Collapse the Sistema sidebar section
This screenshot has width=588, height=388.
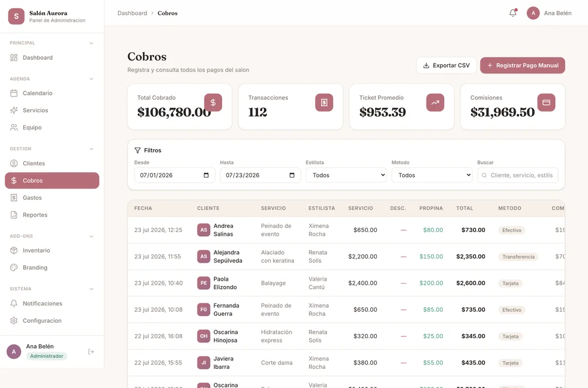(91, 289)
